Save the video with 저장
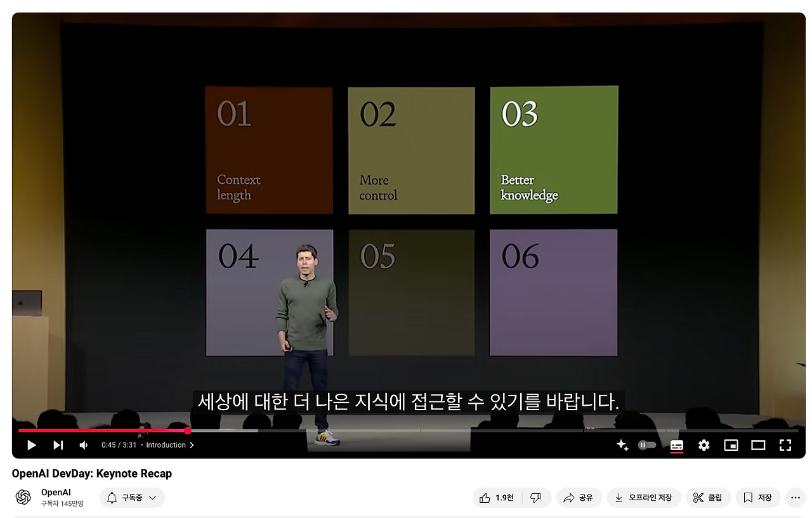The height and width of the screenshot is (518, 812). pyautogui.click(x=757, y=498)
